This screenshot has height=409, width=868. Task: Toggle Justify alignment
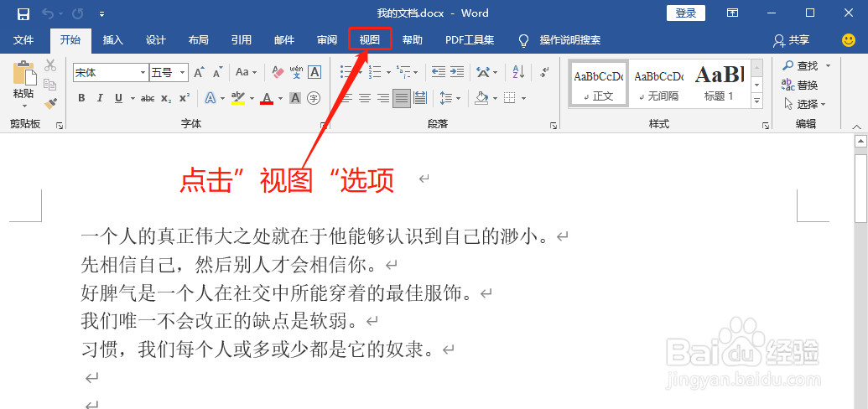(402, 98)
